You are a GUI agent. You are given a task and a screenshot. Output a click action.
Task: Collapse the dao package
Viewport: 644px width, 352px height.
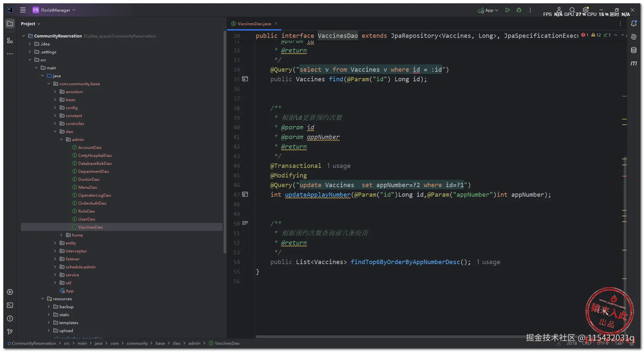(x=55, y=131)
